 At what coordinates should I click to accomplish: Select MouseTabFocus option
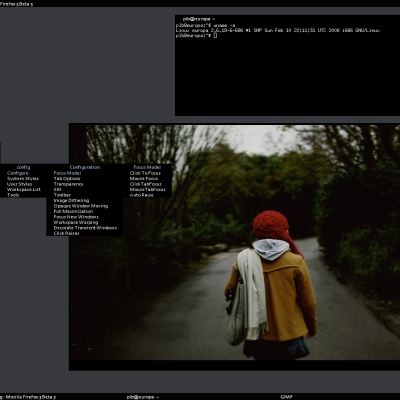coord(147,189)
